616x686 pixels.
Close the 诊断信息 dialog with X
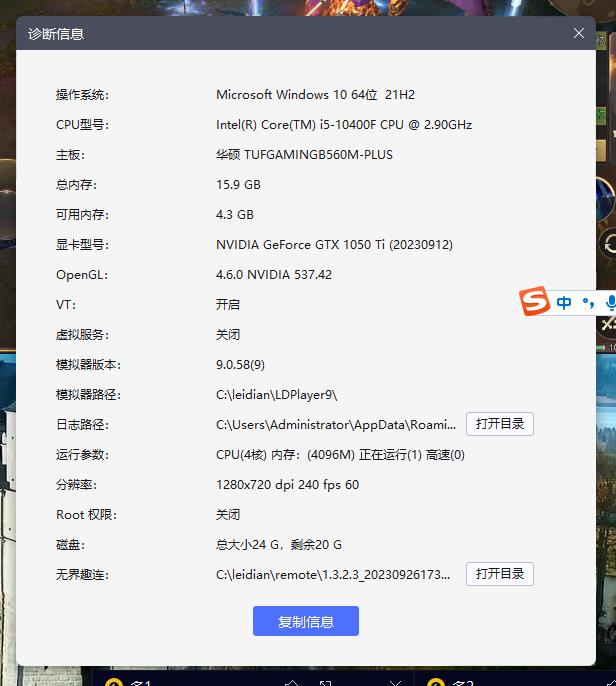(x=579, y=33)
